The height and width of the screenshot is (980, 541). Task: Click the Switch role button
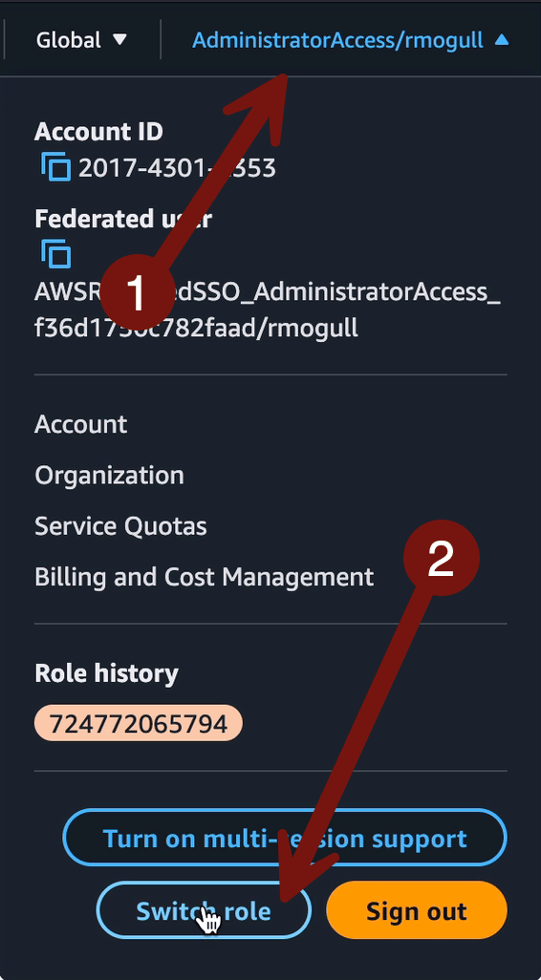click(204, 910)
